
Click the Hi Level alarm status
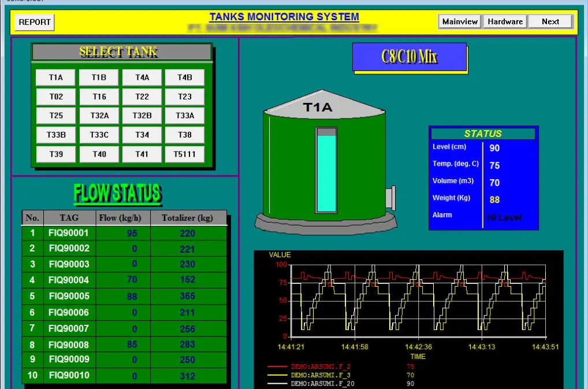tap(504, 217)
